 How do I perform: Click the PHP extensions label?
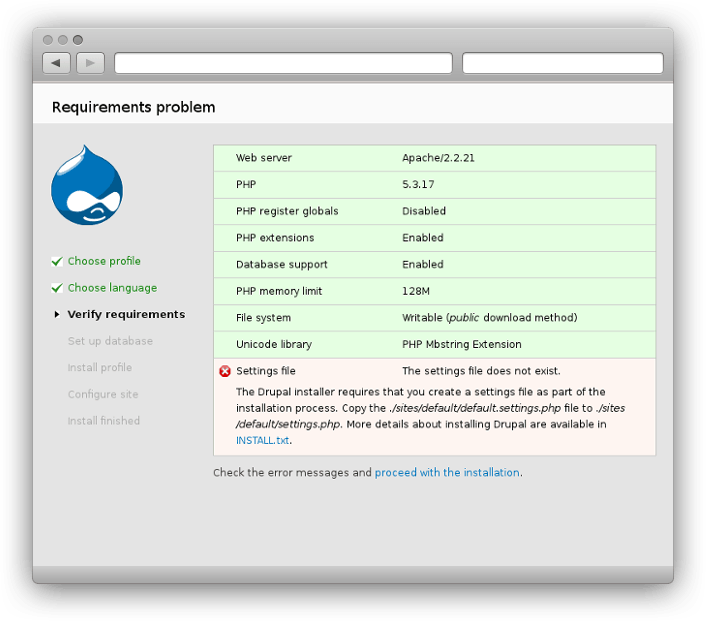click(275, 238)
